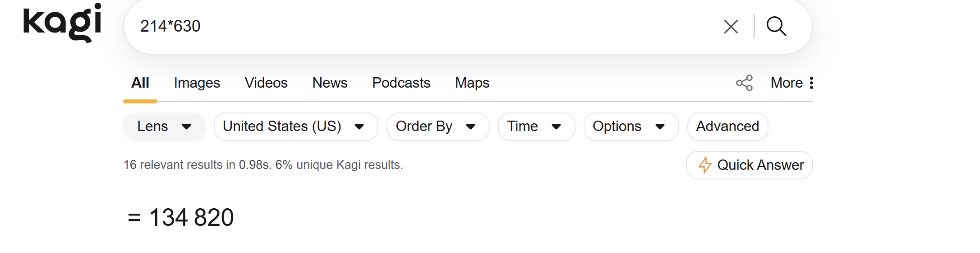Switch to the Maps tab

tap(472, 83)
